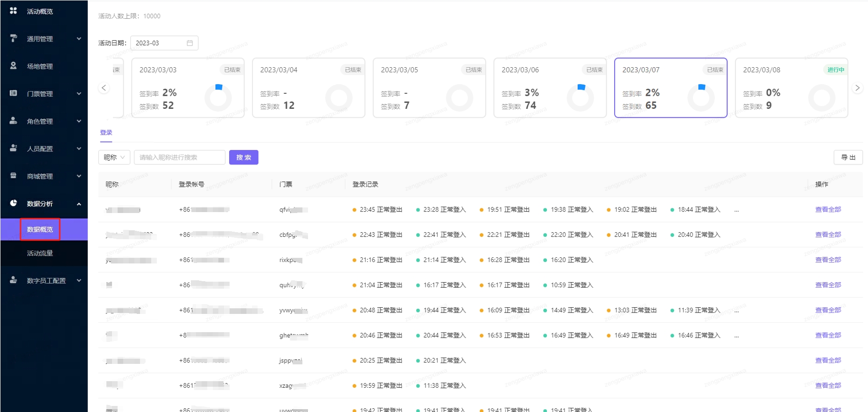Open the 昵称 search type dropdown
The image size is (868, 412).
(x=114, y=157)
